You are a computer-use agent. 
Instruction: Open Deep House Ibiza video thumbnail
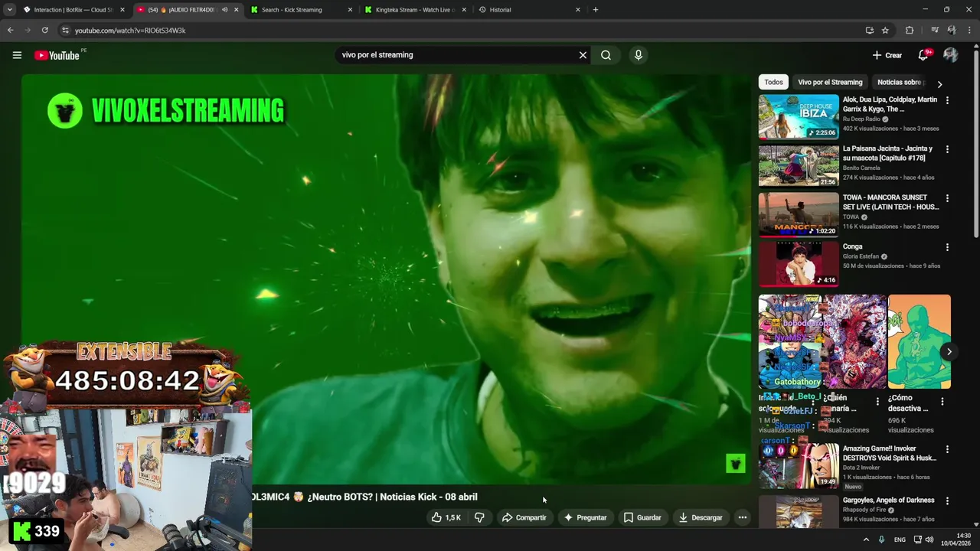click(799, 116)
